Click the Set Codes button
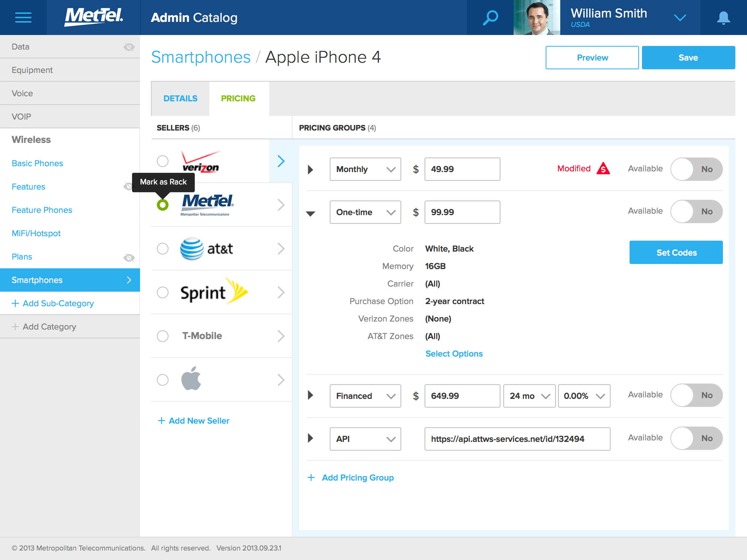 (676, 252)
